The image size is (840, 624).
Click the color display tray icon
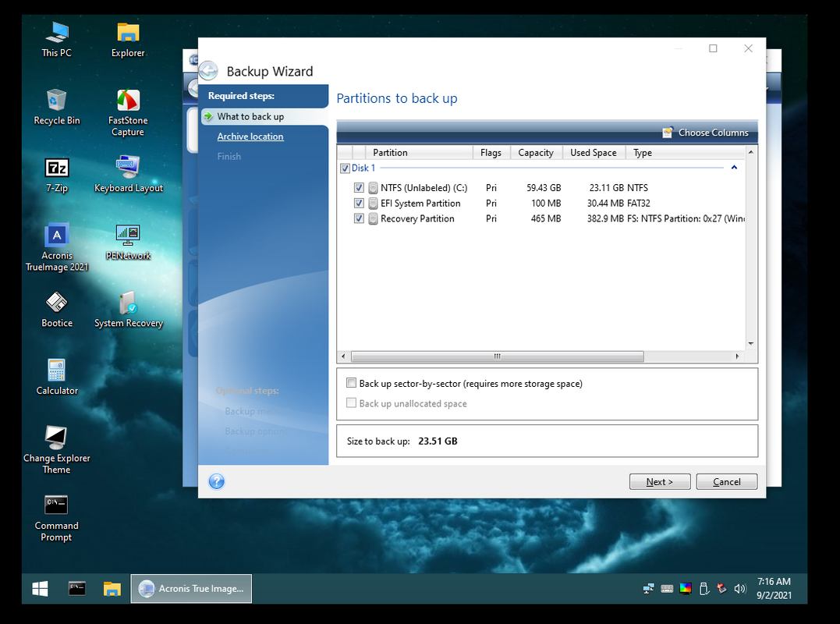pos(685,589)
